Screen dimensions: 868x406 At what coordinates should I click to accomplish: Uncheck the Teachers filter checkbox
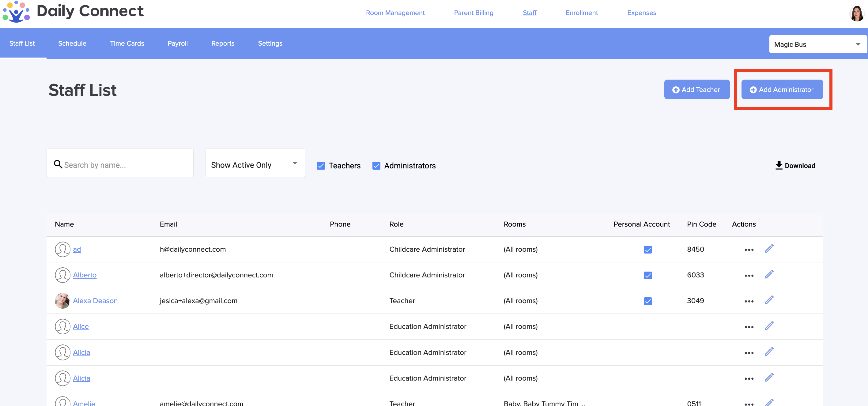tap(321, 165)
